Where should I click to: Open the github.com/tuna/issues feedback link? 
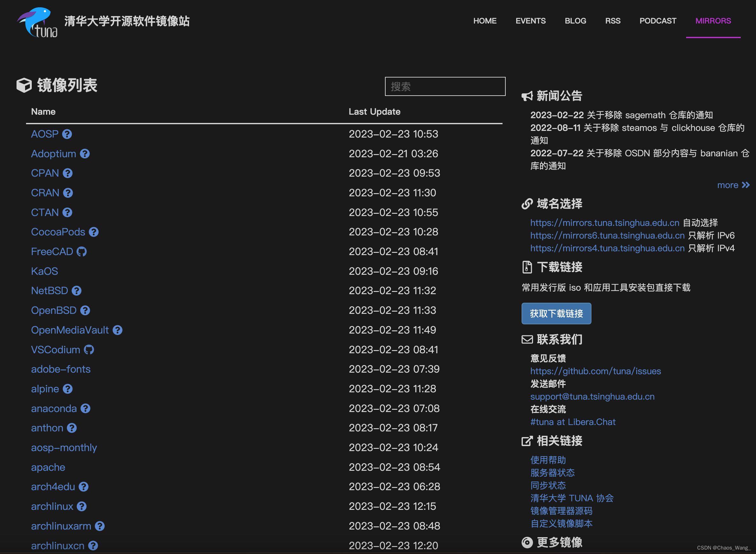click(595, 371)
